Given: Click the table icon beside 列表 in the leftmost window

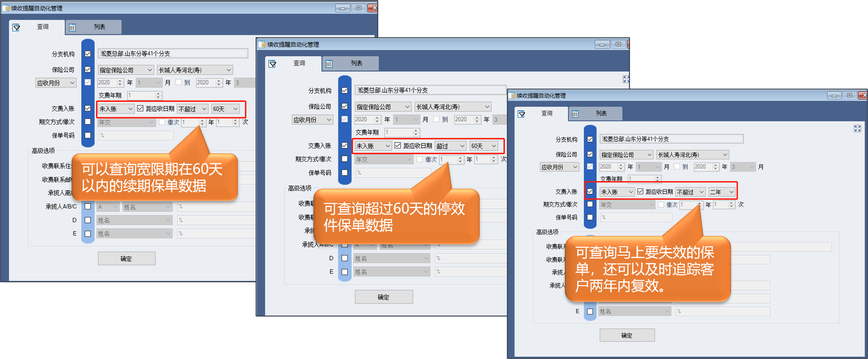Looking at the screenshot, I should [x=72, y=28].
